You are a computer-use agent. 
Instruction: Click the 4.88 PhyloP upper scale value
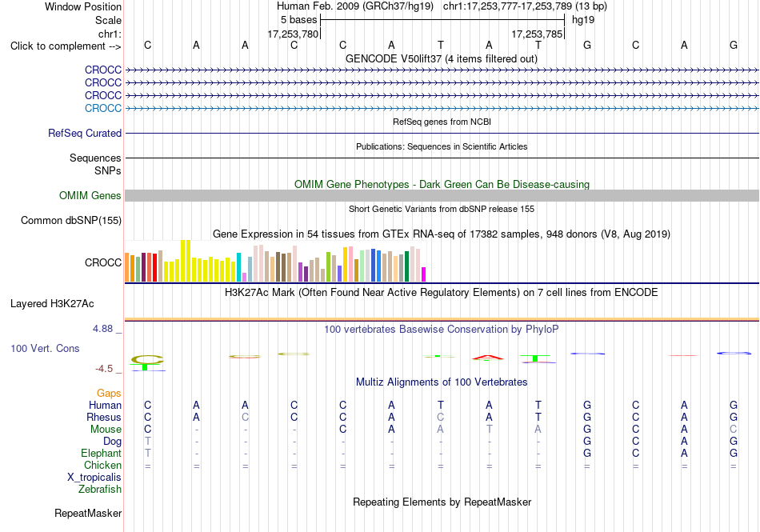[102, 329]
